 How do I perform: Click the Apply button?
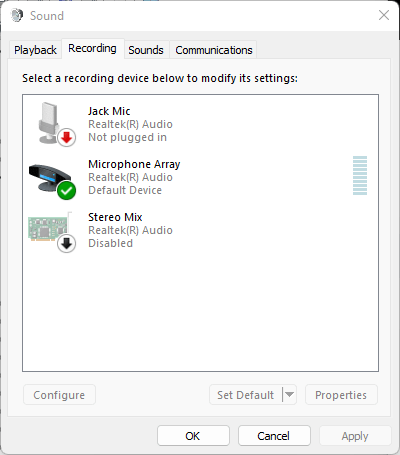355,436
